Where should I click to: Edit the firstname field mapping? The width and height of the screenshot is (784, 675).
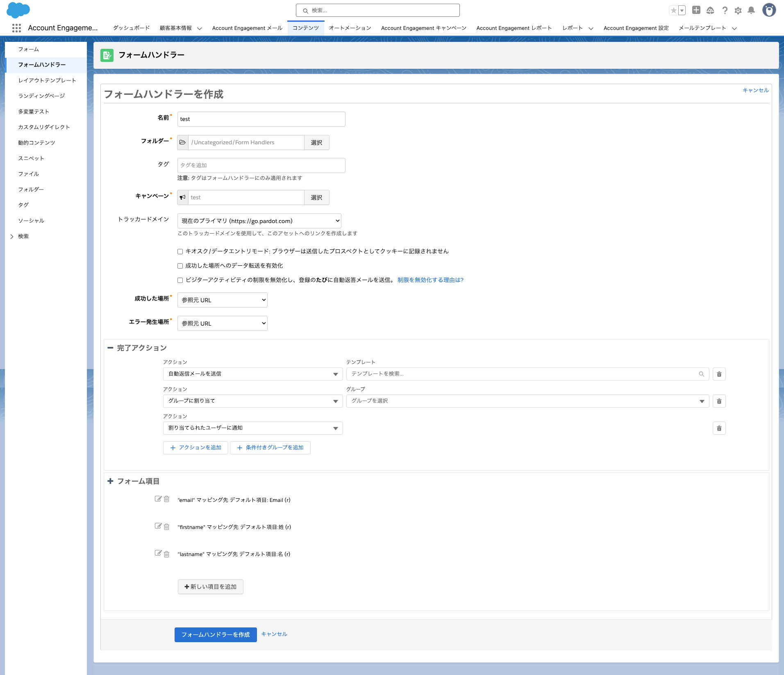click(158, 526)
